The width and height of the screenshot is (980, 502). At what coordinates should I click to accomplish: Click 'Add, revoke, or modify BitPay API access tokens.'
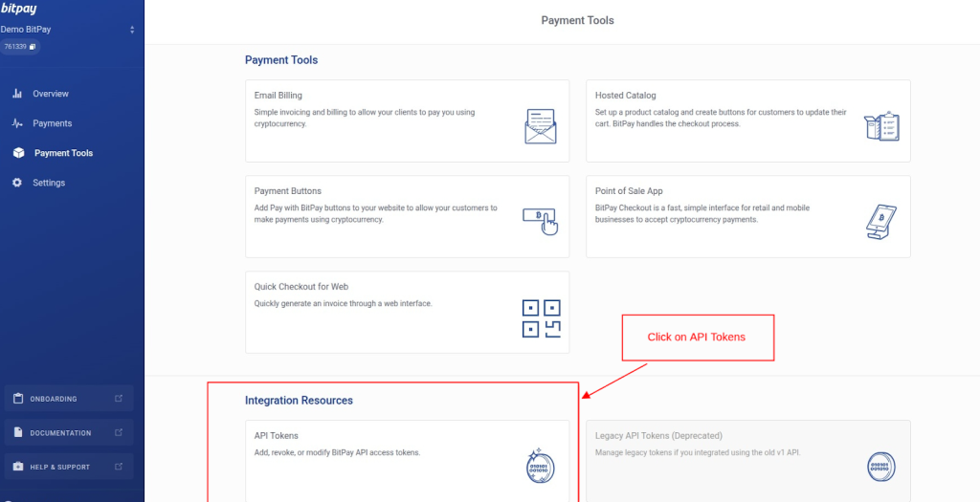337,452
